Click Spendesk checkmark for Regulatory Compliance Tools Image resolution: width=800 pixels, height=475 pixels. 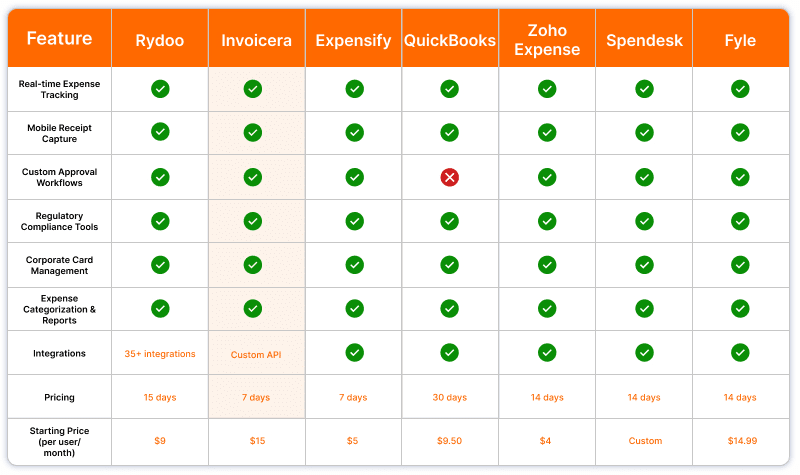(644, 221)
